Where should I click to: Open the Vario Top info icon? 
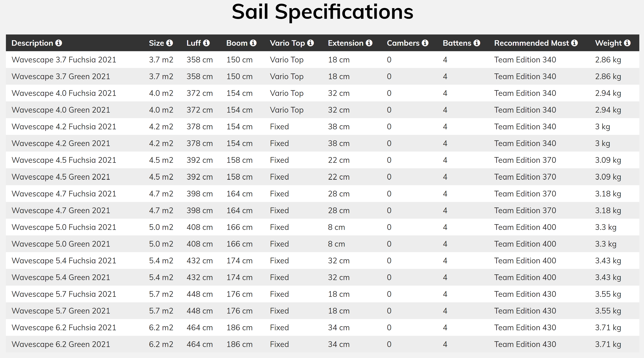tap(311, 43)
